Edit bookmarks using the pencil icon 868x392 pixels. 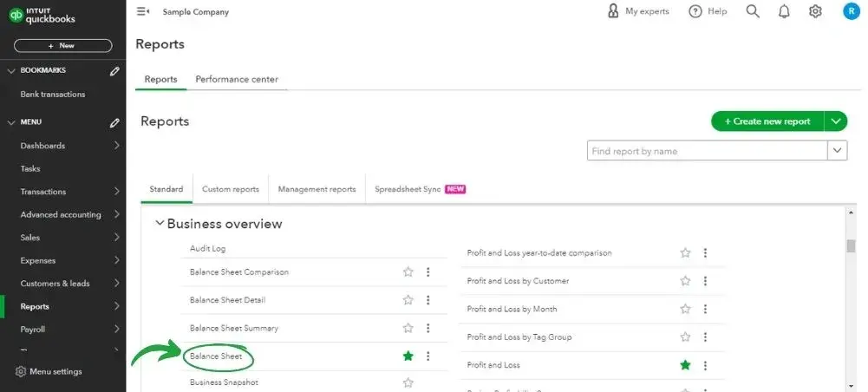[114, 71]
